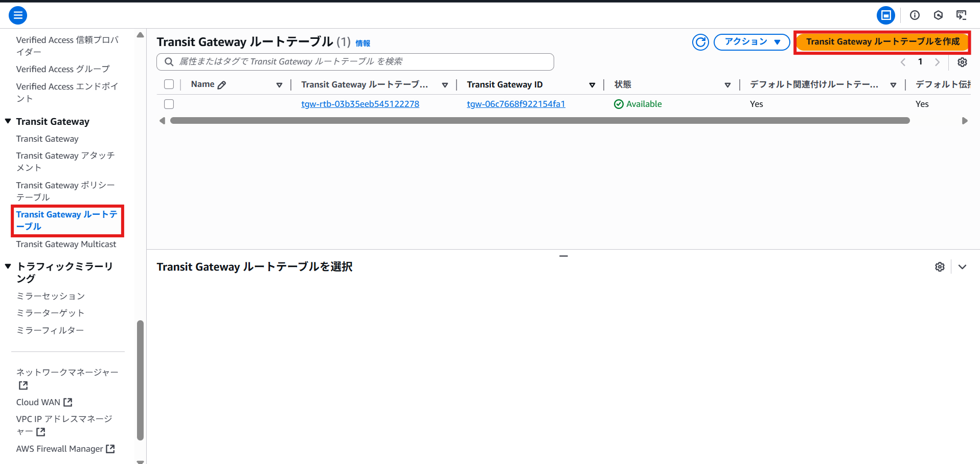Focus the route table search field

coord(355,62)
